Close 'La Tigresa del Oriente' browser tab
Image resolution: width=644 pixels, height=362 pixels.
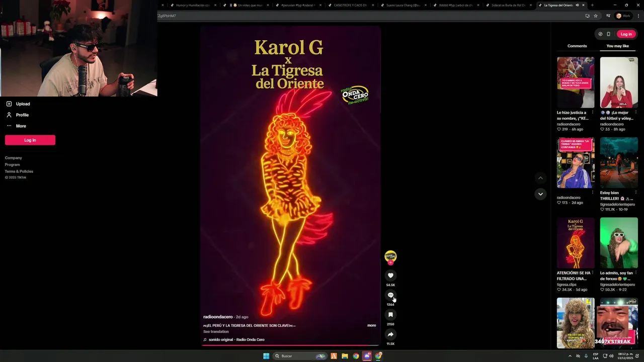click(x=583, y=5)
